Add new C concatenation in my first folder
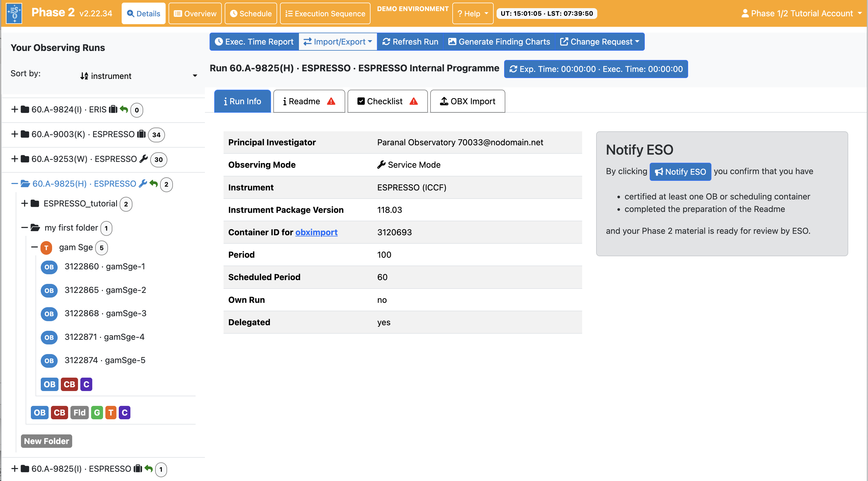 click(x=125, y=413)
